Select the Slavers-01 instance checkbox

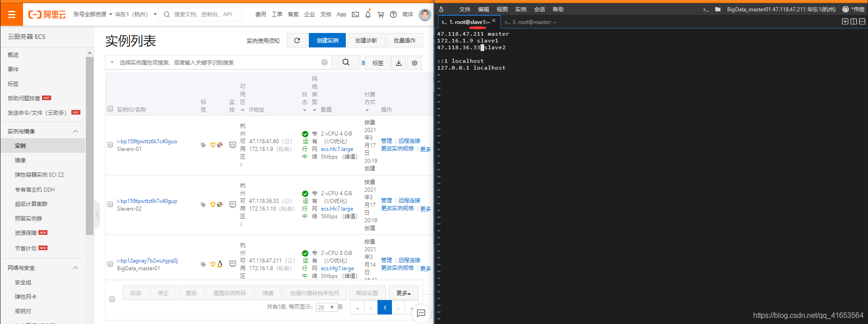pyautogui.click(x=110, y=145)
